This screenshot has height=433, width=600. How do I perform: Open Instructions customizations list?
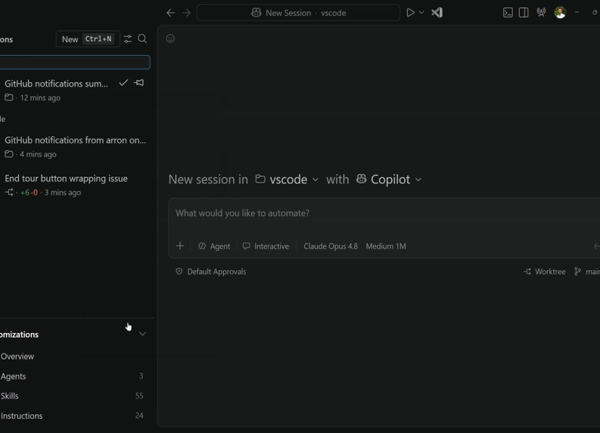click(73, 416)
